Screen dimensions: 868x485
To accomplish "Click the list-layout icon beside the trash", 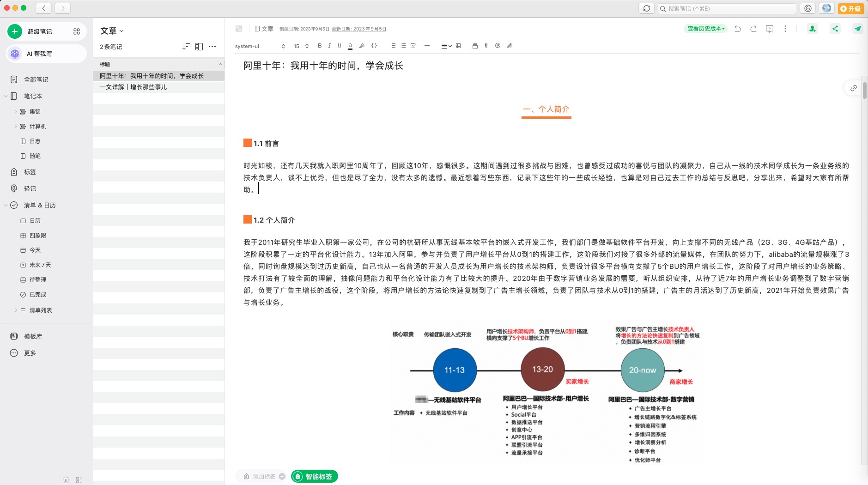I will [79, 480].
